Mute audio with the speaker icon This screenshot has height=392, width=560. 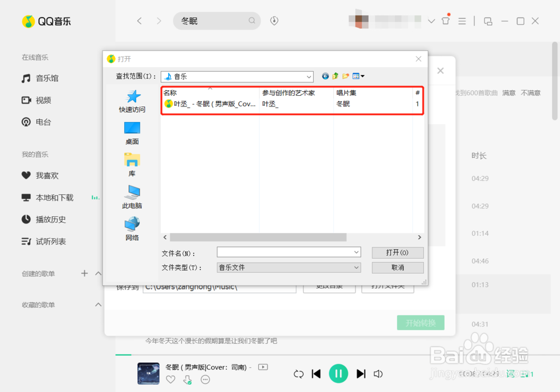378,374
